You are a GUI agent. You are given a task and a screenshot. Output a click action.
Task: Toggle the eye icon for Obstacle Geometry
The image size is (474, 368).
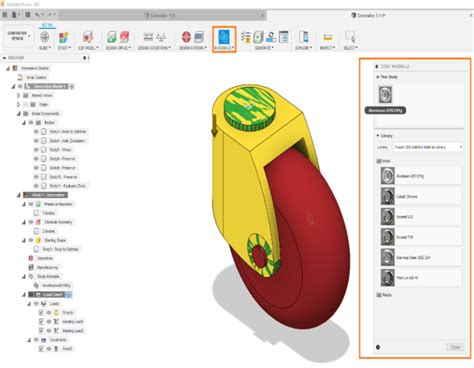coord(31,222)
